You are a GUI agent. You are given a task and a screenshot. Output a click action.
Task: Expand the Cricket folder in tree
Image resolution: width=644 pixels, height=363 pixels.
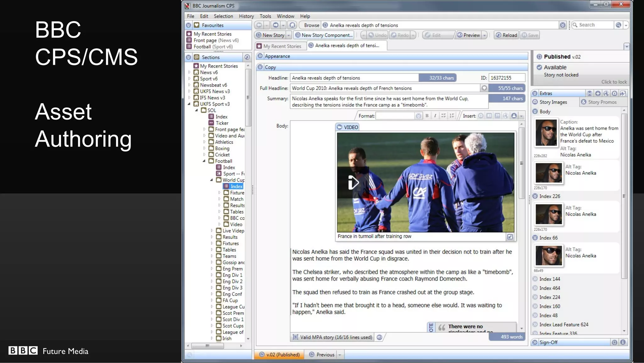[204, 155]
